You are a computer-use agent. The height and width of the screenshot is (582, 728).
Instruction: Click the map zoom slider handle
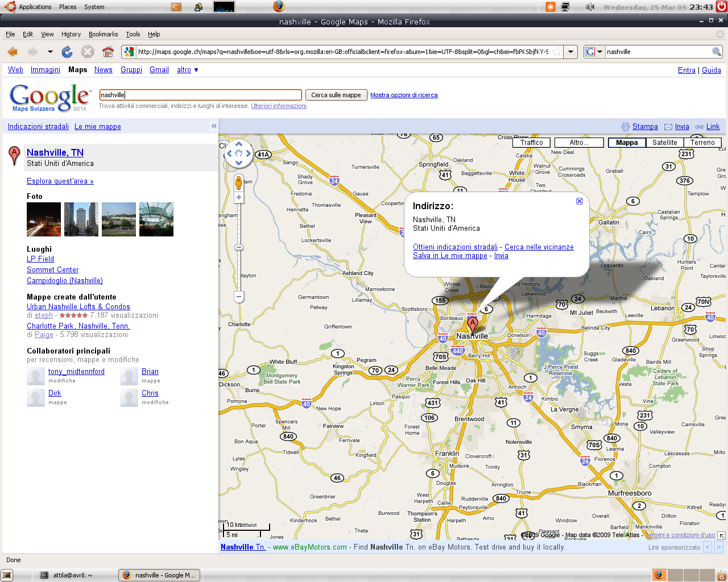(x=239, y=248)
